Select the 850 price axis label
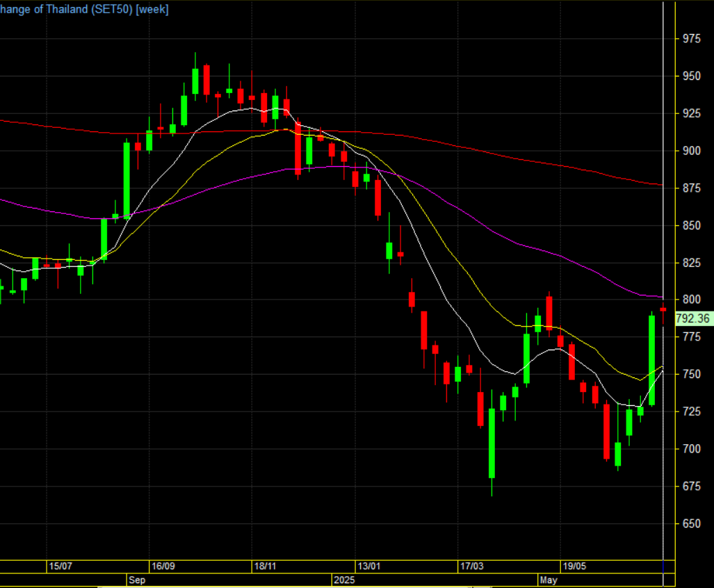 coord(692,225)
